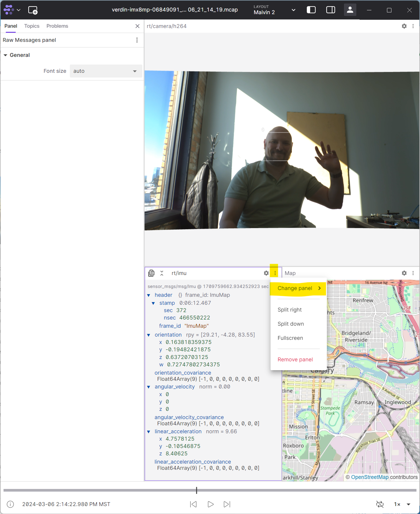Image resolution: width=420 pixels, height=514 pixels.
Task: Click the add panel icon
Action: [x=33, y=10]
